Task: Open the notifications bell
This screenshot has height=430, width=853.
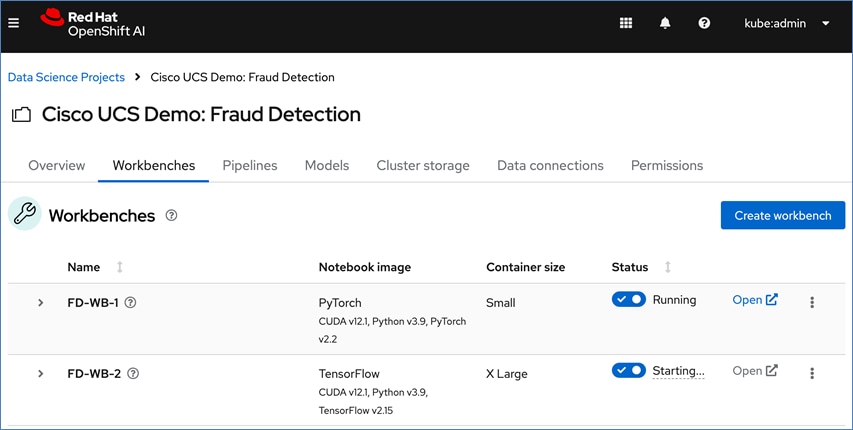Action: tap(665, 23)
